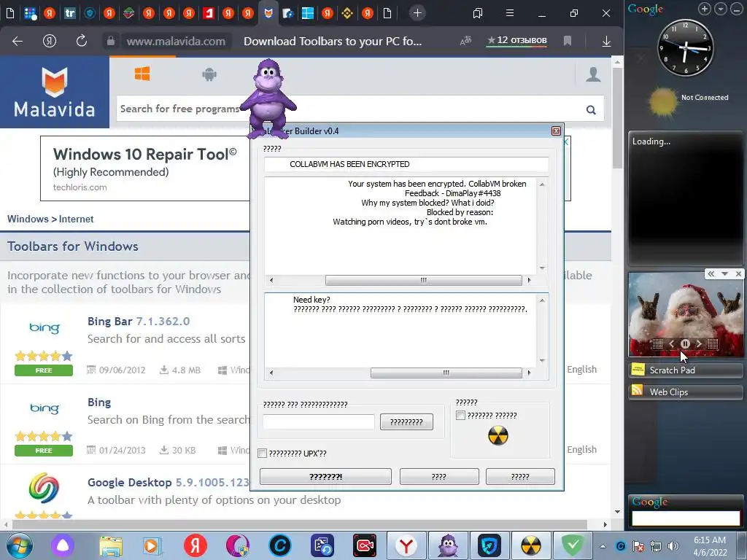
Task: Click the message box horizontal scrollbar thumb
Action: [424, 280]
